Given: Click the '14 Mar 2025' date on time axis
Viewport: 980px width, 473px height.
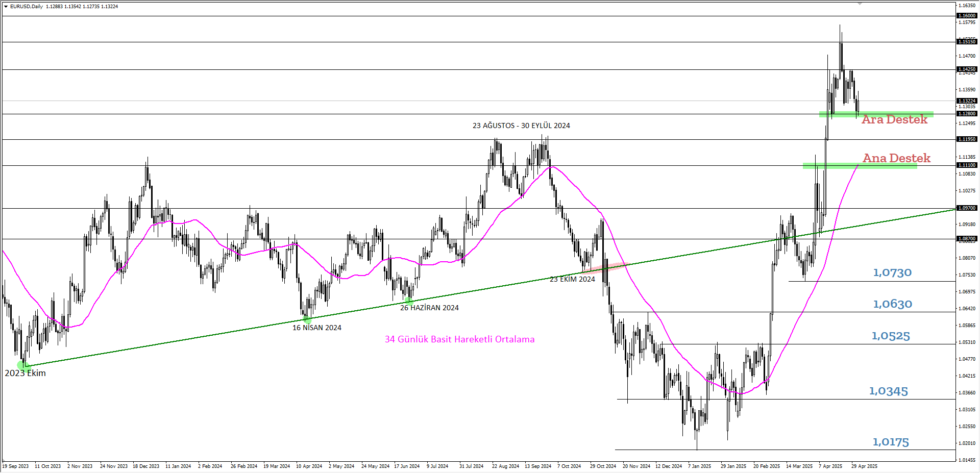Looking at the screenshot, I should click(799, 466).
